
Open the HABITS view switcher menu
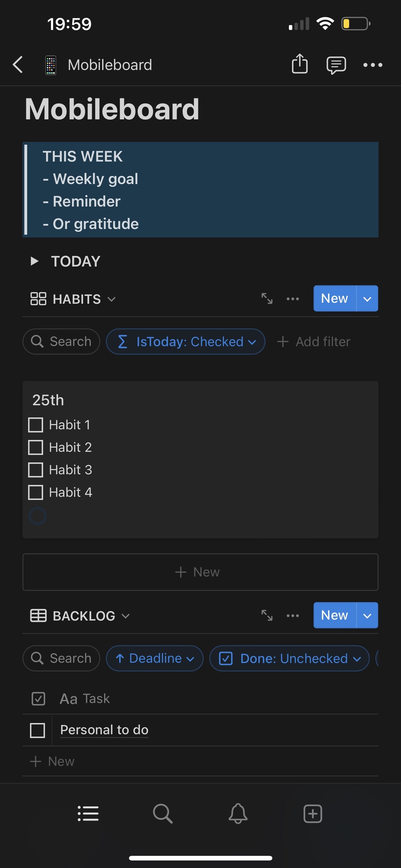(73, 299)
